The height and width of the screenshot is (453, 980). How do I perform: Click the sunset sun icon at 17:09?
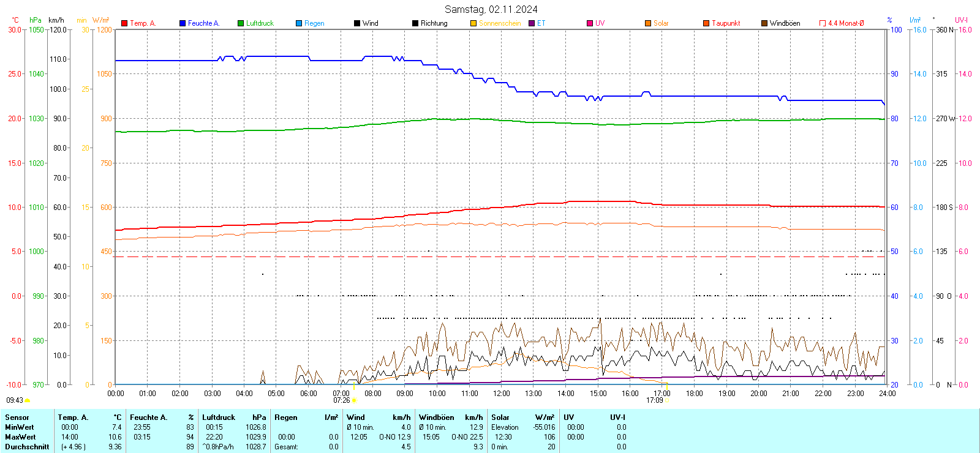667,400
